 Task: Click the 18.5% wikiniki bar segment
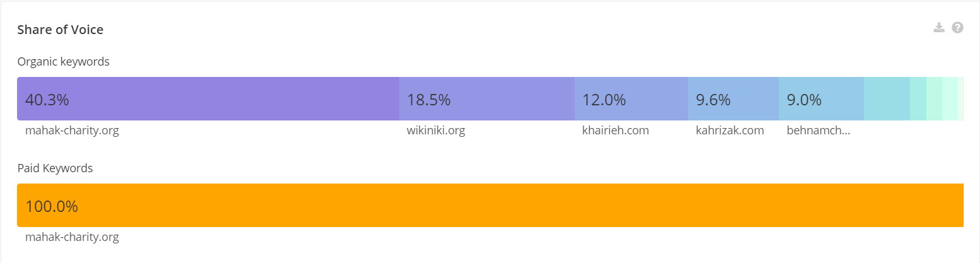click(486, 98)
